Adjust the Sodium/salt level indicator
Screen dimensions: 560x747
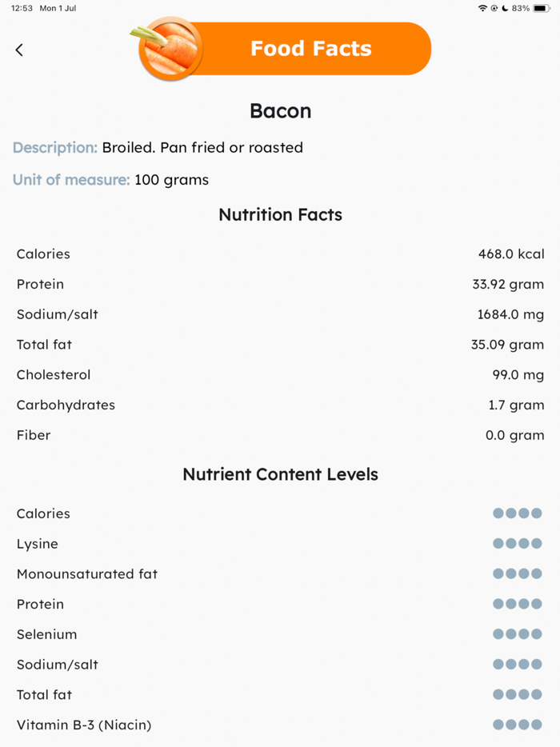point(518,664)
